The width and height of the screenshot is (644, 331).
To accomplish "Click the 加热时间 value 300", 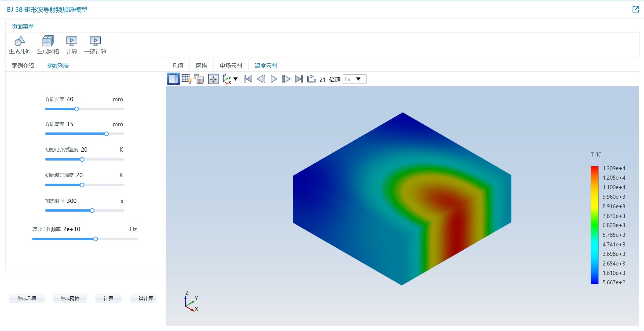I will tap(72, 201).
